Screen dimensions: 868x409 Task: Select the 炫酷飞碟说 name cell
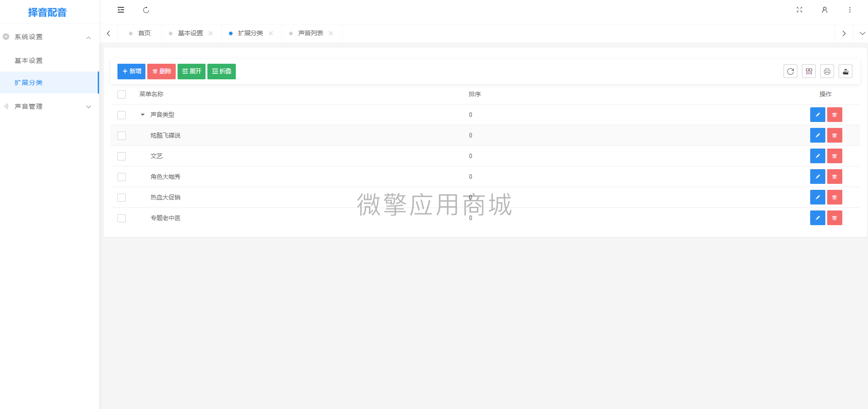click(166, 135)
